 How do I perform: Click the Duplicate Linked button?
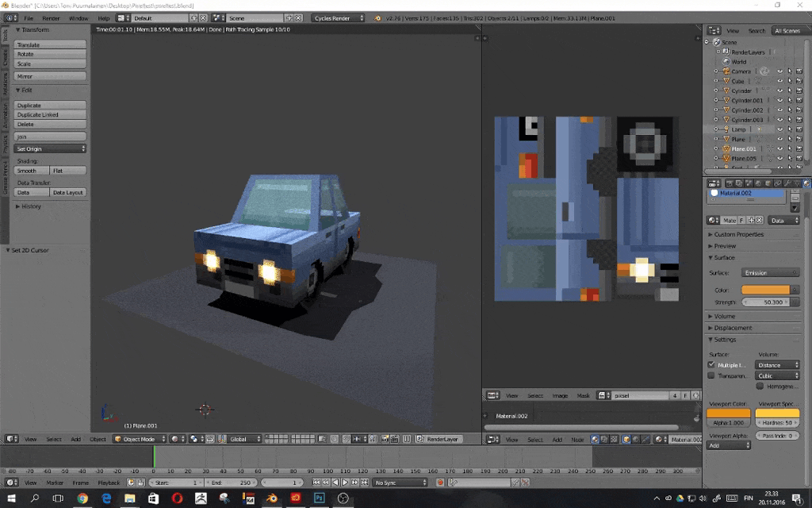tap(50, 114)
